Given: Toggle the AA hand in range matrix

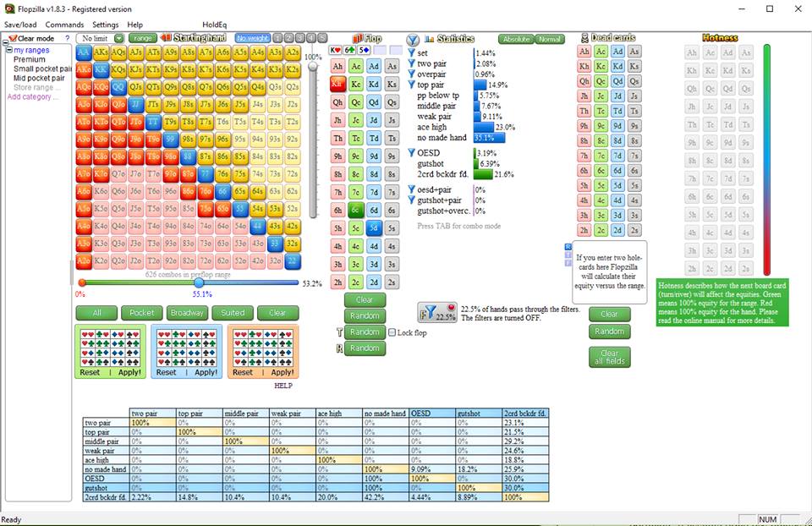Looking at the screenshot, I should 84,52.
